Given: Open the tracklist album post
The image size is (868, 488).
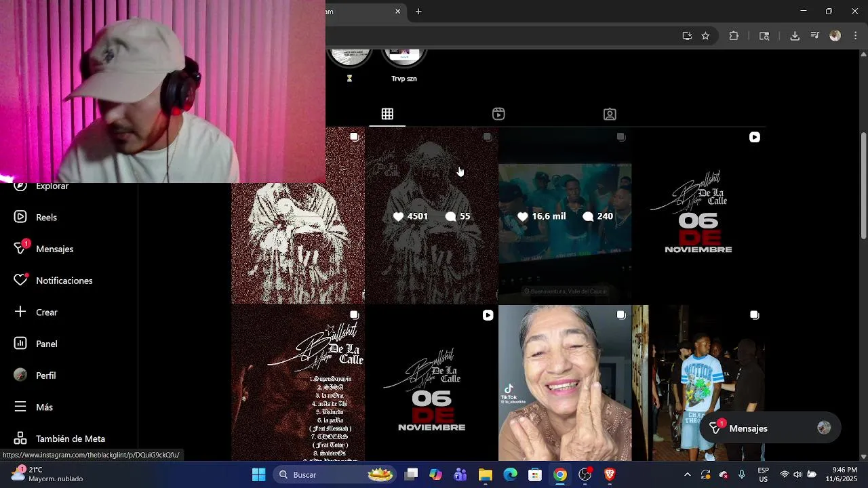Looking at the screenshot, I should [298, 384].
